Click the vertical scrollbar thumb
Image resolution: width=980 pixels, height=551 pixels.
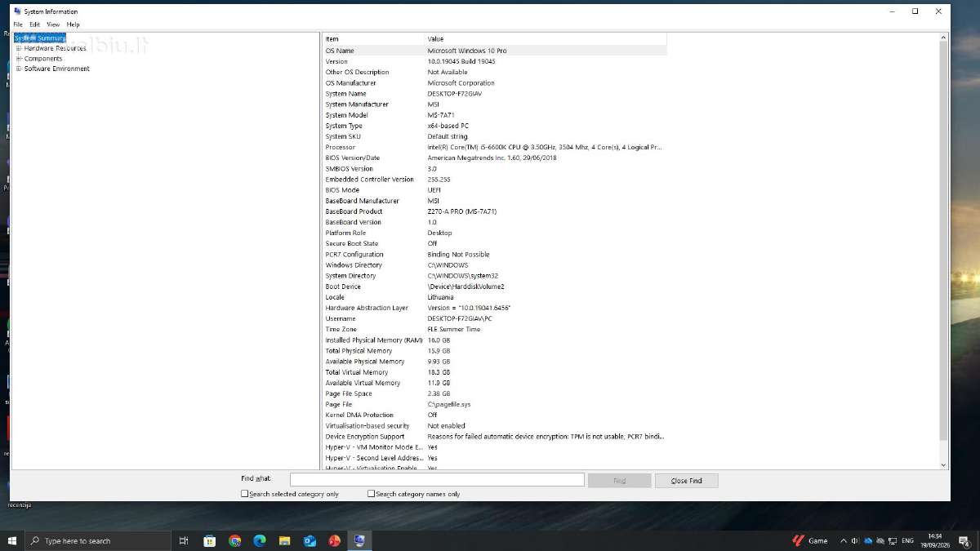[x=944, y=241]
